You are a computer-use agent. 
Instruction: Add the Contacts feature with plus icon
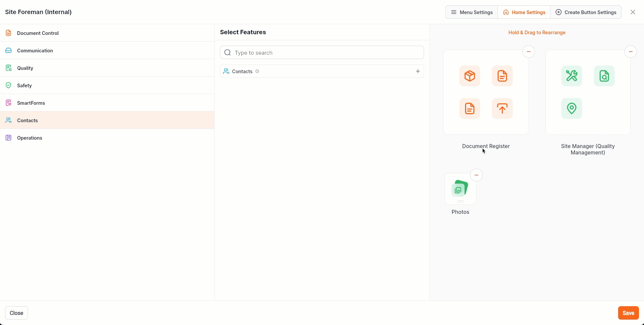pos(418,71)
